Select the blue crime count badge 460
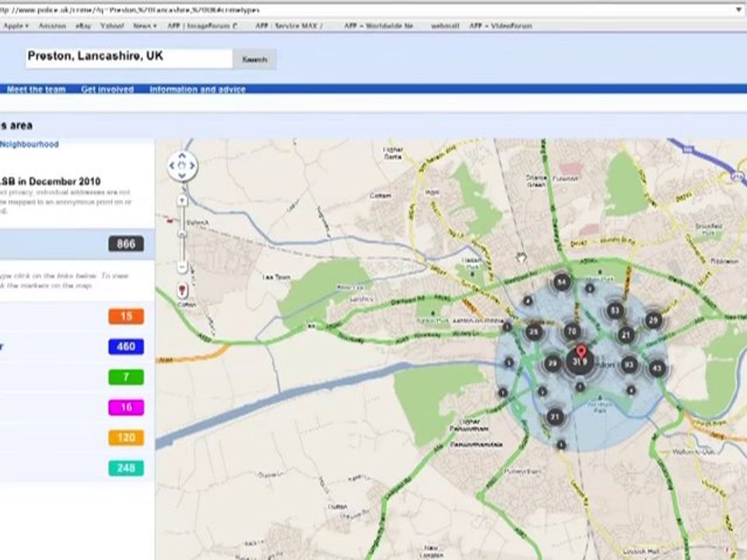 (x=126, y=346)
